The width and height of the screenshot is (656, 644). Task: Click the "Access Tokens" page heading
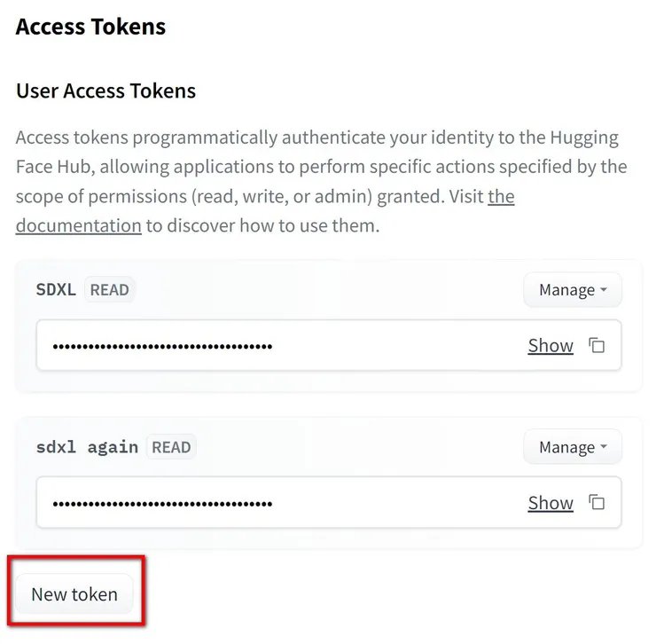click(x=90, y=27)
